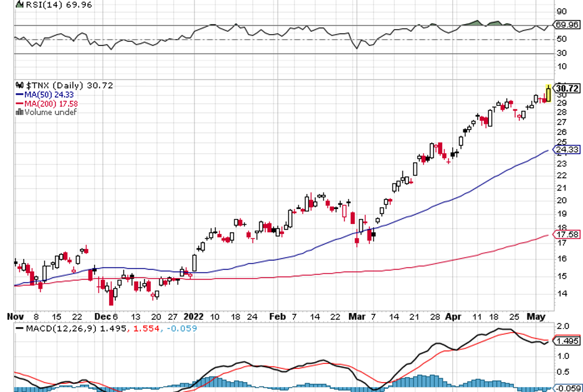583x392 pixels.
Task: Click the Volume undef bar icon
Action: click(x=19, y=112)
